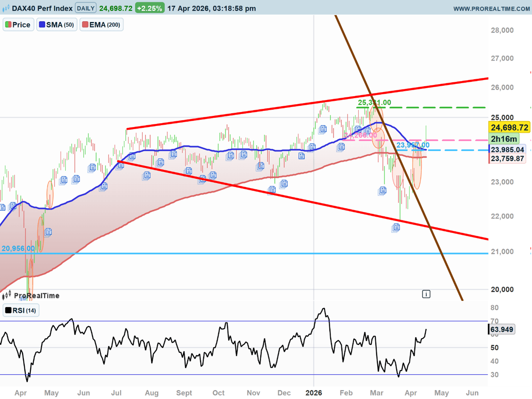Open the www.prorealtime.com link
The height and width of the screenshot is (399, 532).
(x=491, y=8)
